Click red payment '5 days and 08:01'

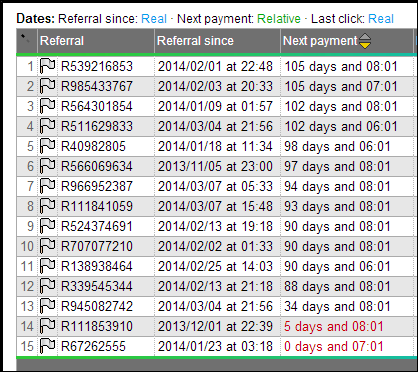334,326
